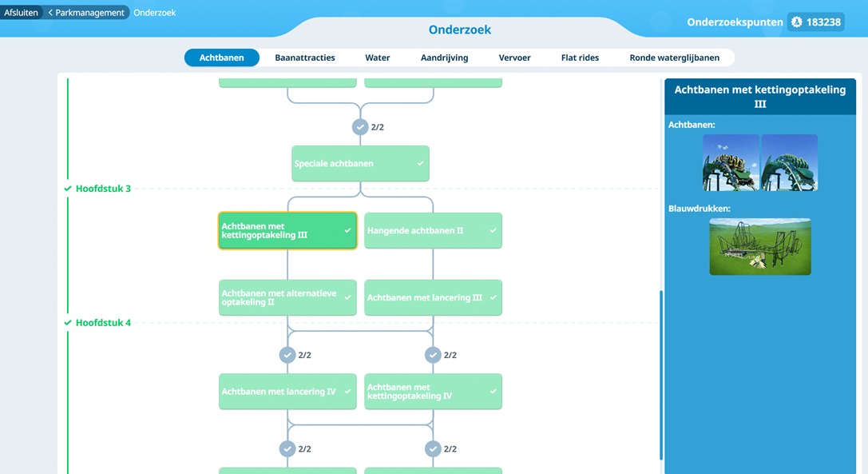Screen dimensions: 868x474
Task: Switch to the Baanattracties tab
Action: click(x=305, y=58)
